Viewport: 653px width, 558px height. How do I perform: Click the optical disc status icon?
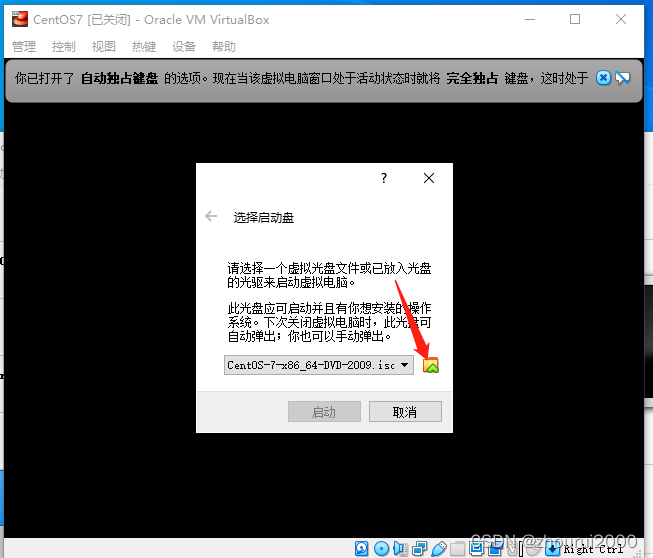[381, 548]
